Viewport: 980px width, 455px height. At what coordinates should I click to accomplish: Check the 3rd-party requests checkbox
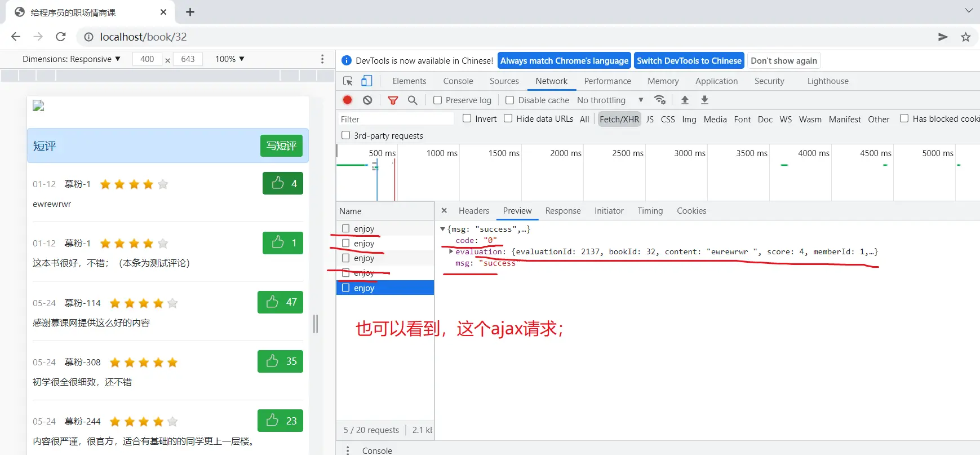pyautogui.click(x=345, y=135)
